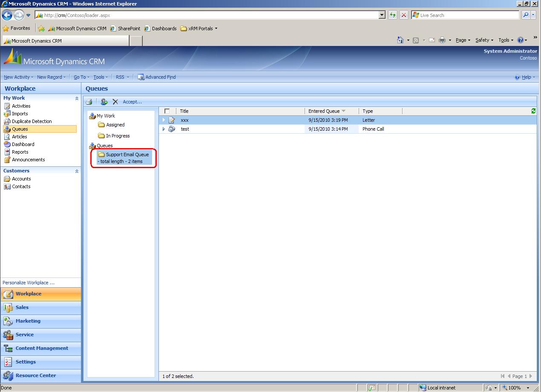The height and width of the screenshot is (392, 541).
Task: Refresh the queue list with green icon
Action: click(533, 111)
